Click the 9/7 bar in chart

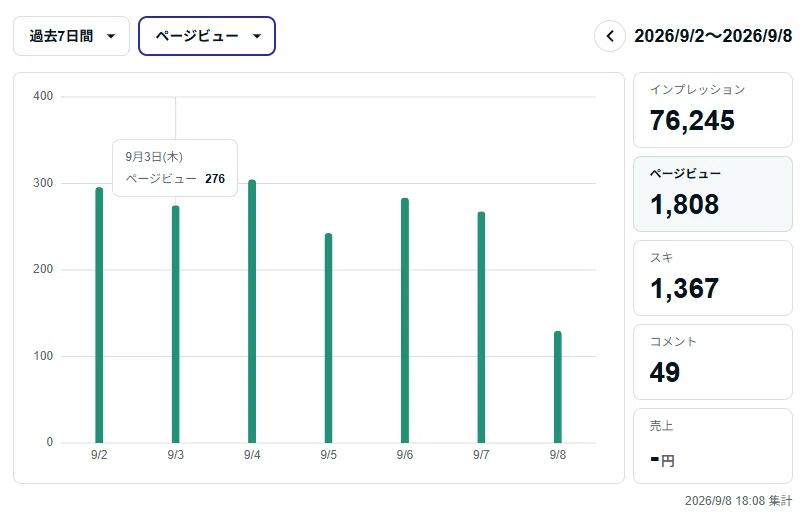[481, 327]
